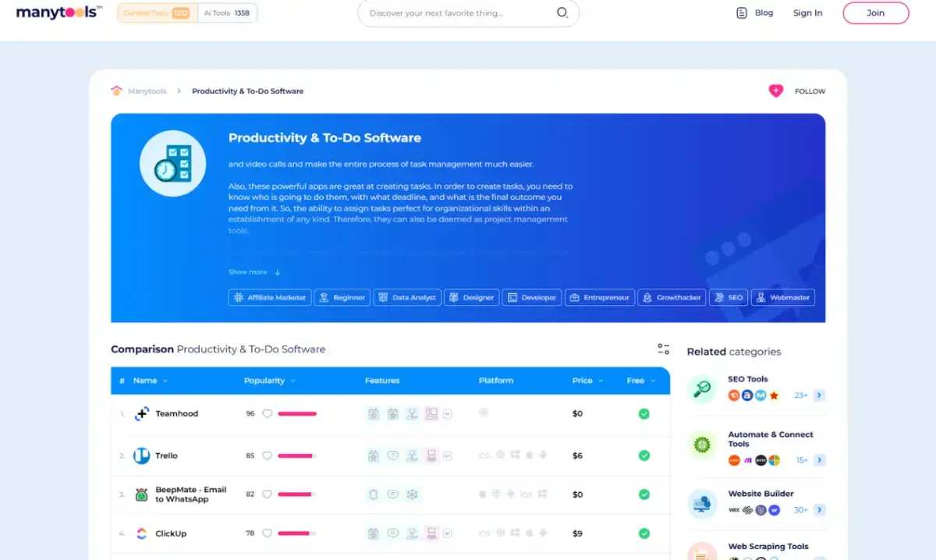Toggle favorite heart for ClickUp row
The image size is (936, 560).
pos(267,533)
